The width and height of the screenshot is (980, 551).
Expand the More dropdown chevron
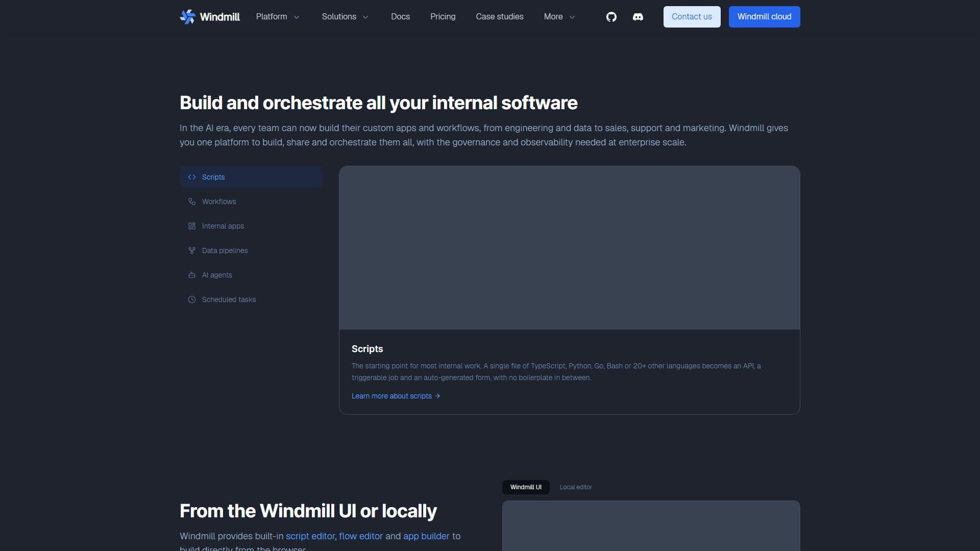572,17
